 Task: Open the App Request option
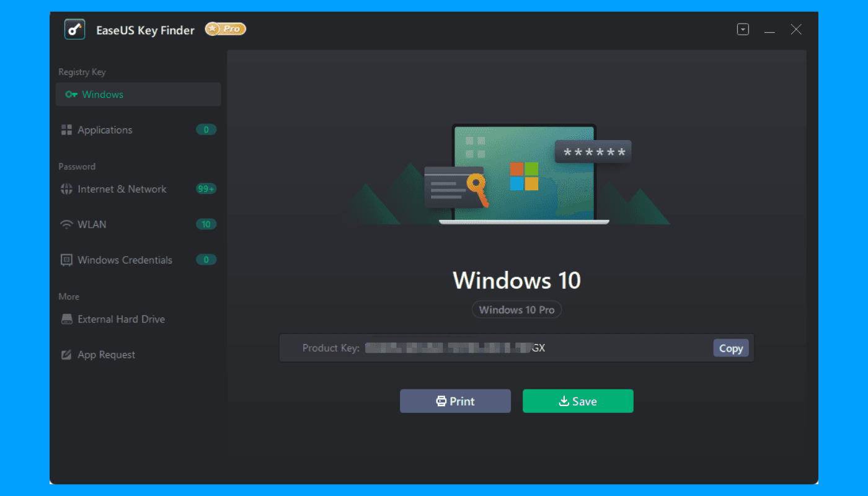138,355
